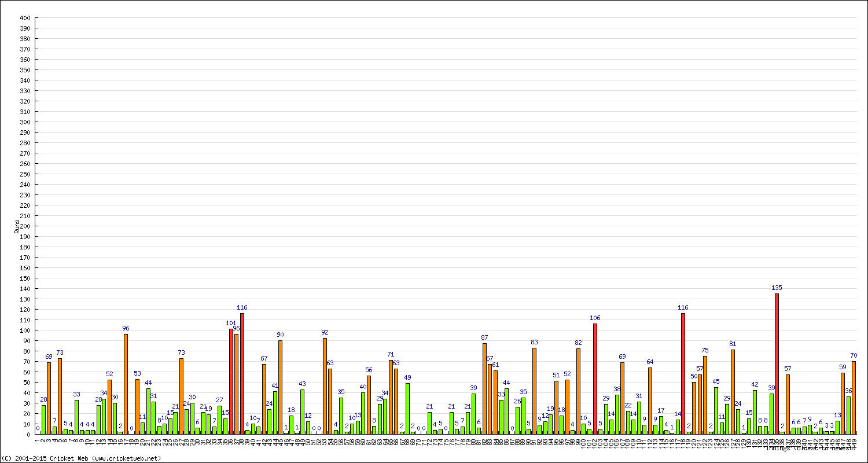The width and height of the screenshot is (868, 463).
Task: Click the 'Runs' y-axis title
Action: 17,226
